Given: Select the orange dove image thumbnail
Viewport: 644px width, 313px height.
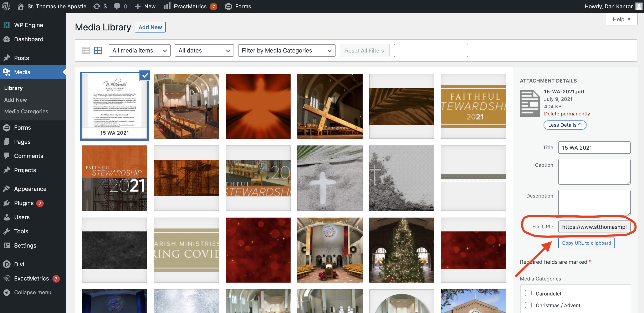Looking at the screenshot, I should pyautogui.click(x=258, y=106).
